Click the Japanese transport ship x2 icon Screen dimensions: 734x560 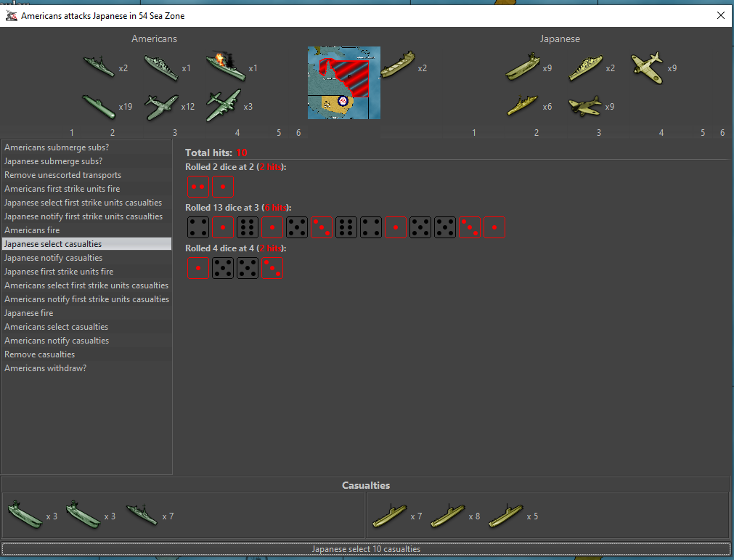(x=397, y=66)
